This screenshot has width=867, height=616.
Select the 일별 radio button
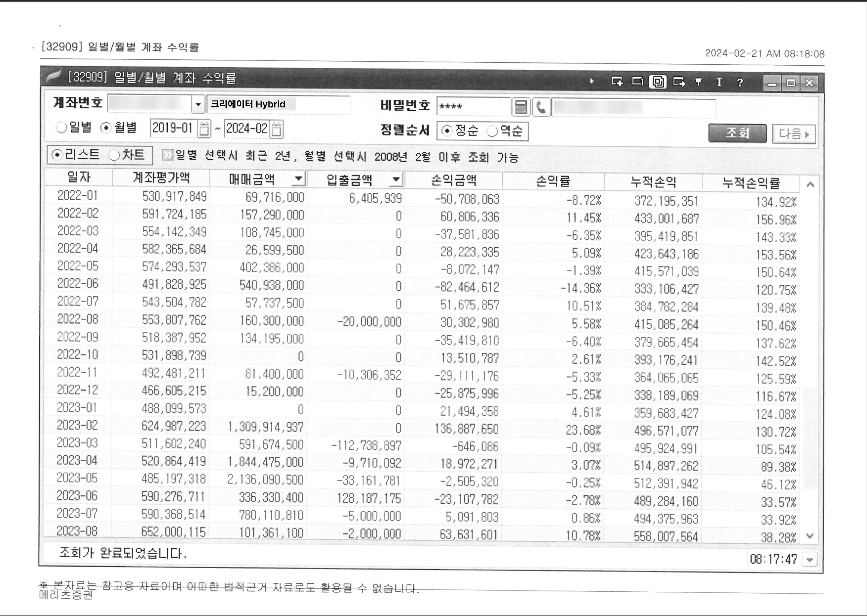[61, 128]
